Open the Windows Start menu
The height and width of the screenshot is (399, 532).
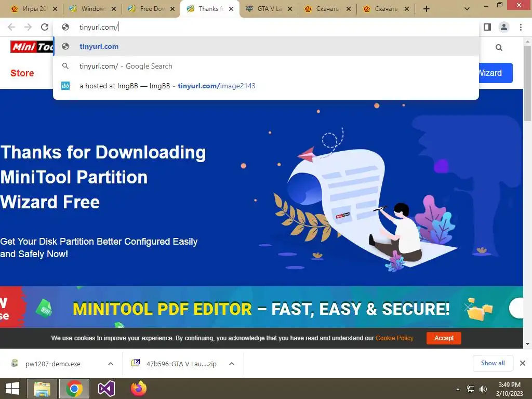tap(12, 389)
